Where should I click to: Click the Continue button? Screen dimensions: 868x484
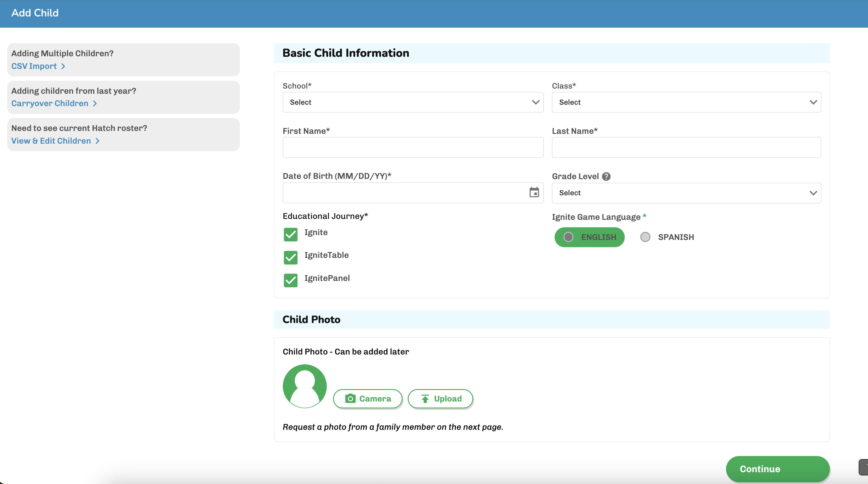pyautogui.click(x=777, y=469)
